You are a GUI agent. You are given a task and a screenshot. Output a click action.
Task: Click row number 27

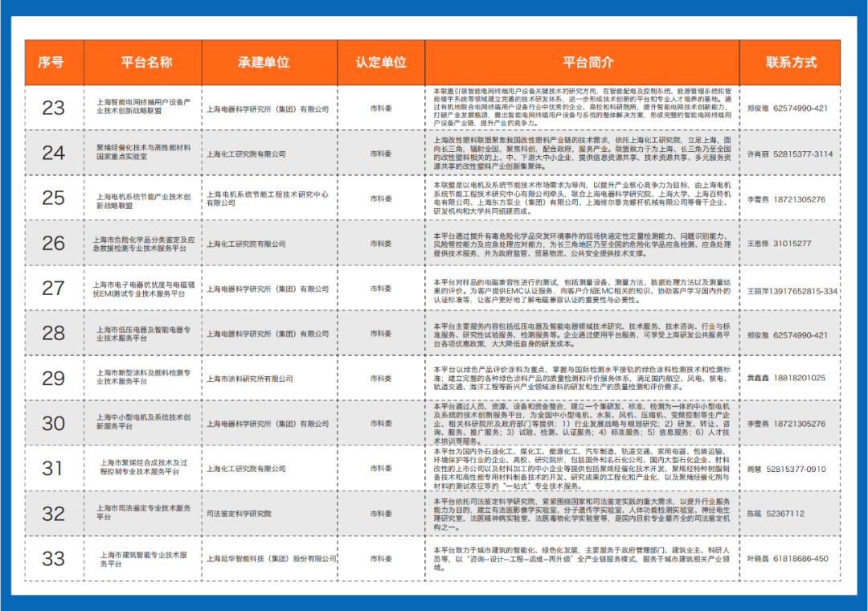[x=53, y=288]
